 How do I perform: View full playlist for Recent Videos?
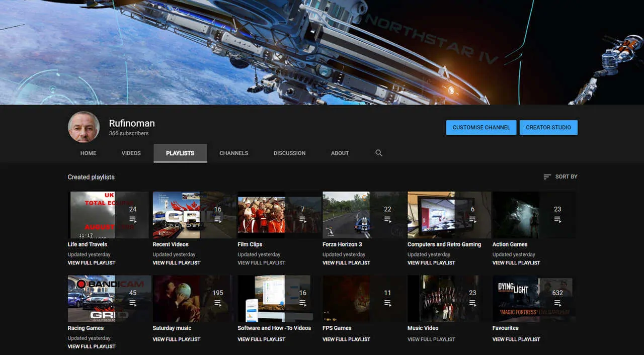(177, 263)
